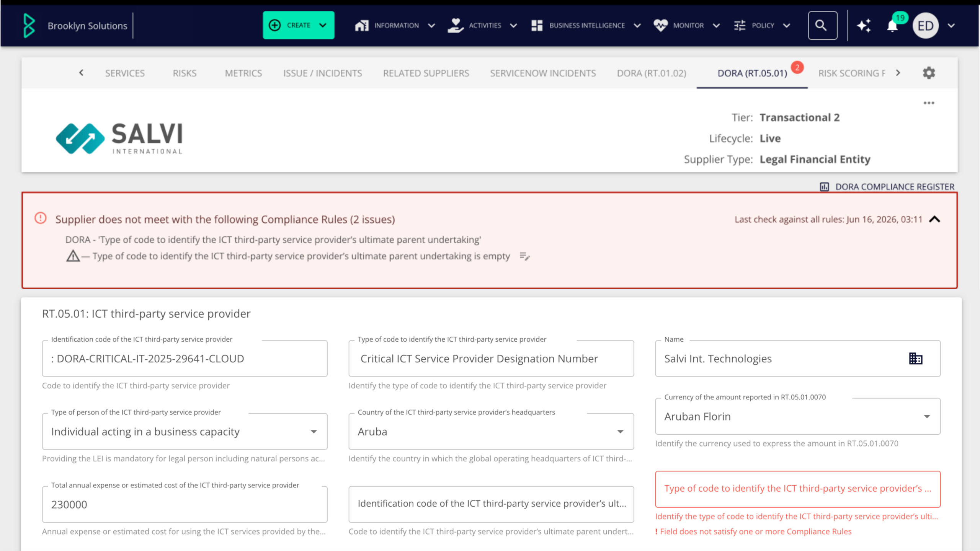Open the DORA (RT.01.02) tab
This screenshot has height=551, width=980.
click(652, 73)
